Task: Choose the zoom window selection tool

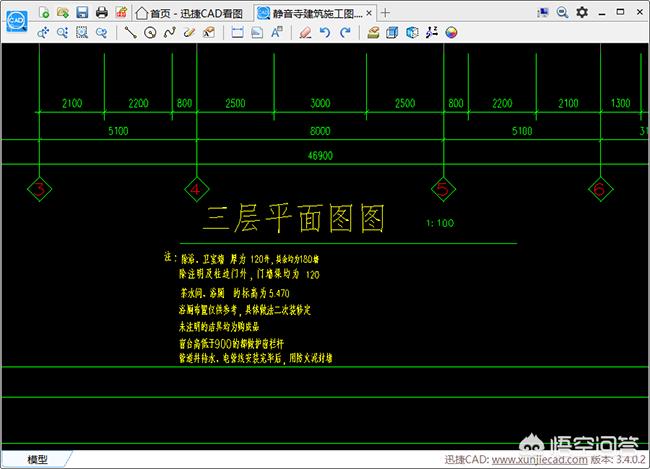Action: pyautogui.click(x=82, y=32)
